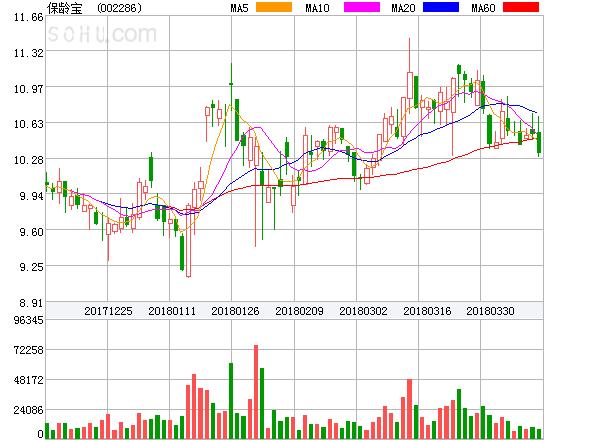This screenshot has width=600, height=440.
Task: Click the stock name 保龄宝
Action: [x=65, y=8]
